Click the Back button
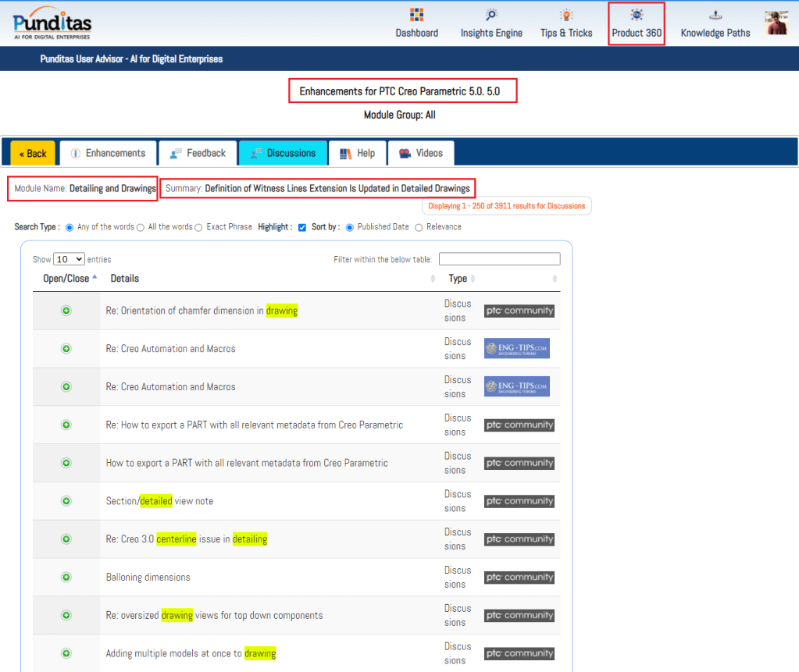The height and width of the screenshot is (672, 799). [x=33, y=153]
